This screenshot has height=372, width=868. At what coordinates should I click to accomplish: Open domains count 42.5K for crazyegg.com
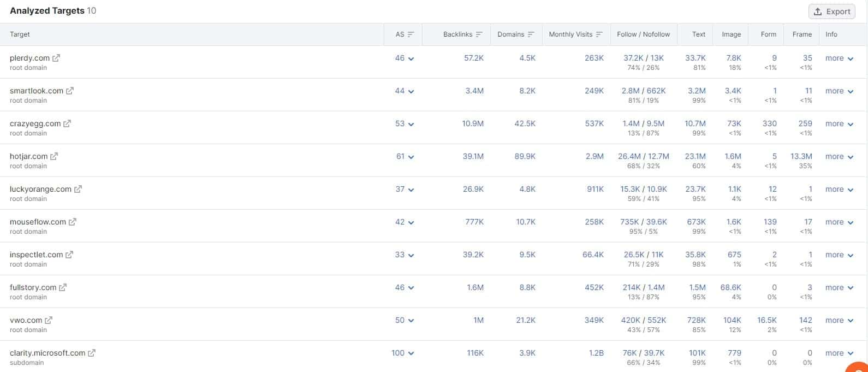click(525, 123)
